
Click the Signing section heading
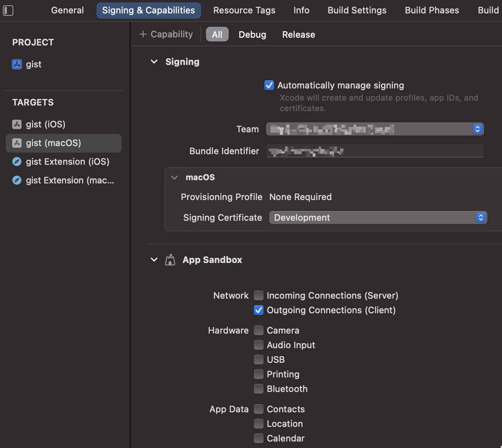pos(182,62)
